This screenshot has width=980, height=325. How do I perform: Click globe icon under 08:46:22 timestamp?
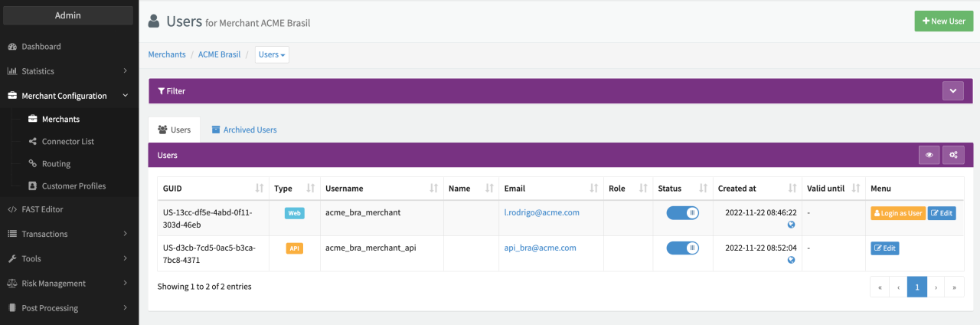coord(791,225)
